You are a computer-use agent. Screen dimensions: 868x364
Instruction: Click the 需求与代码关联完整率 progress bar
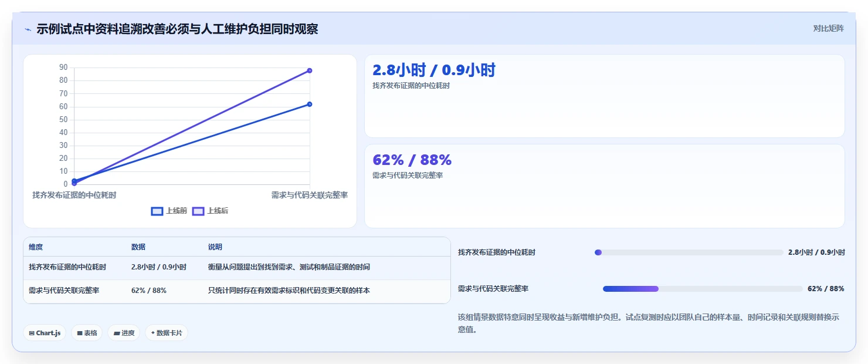[703, 289]
